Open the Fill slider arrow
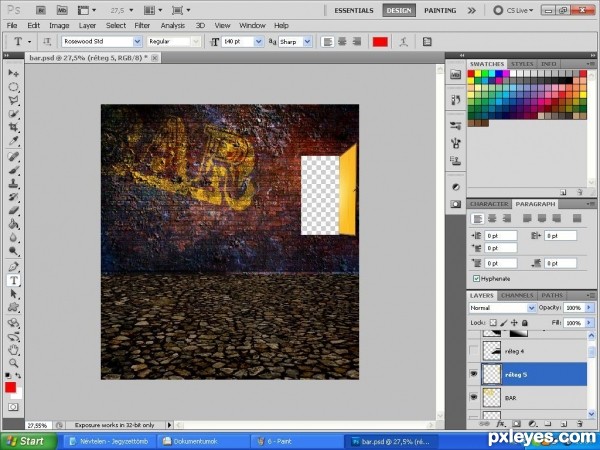The image size is (600, 450). click(589, 323)
